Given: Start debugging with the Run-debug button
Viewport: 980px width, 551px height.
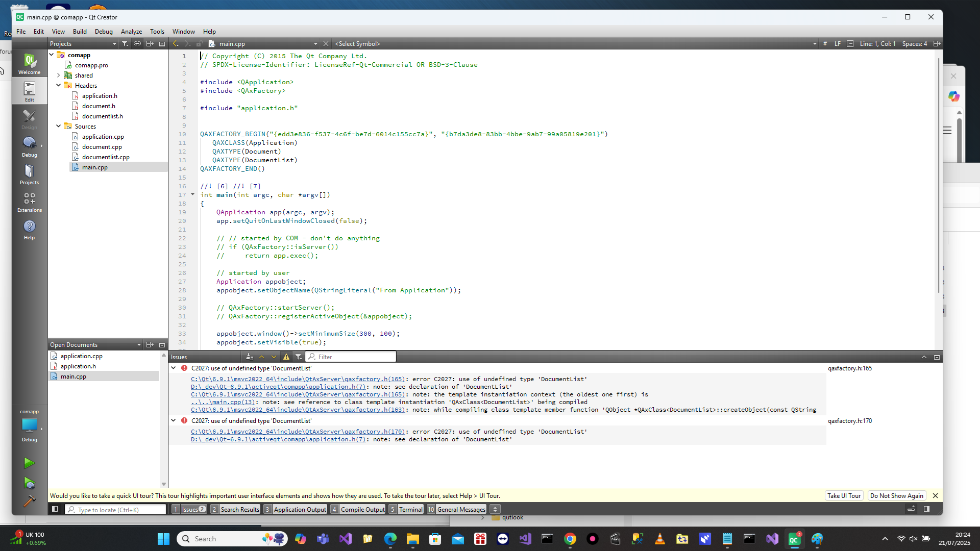Looking at the screenshot, I should (x=29, y=483).
